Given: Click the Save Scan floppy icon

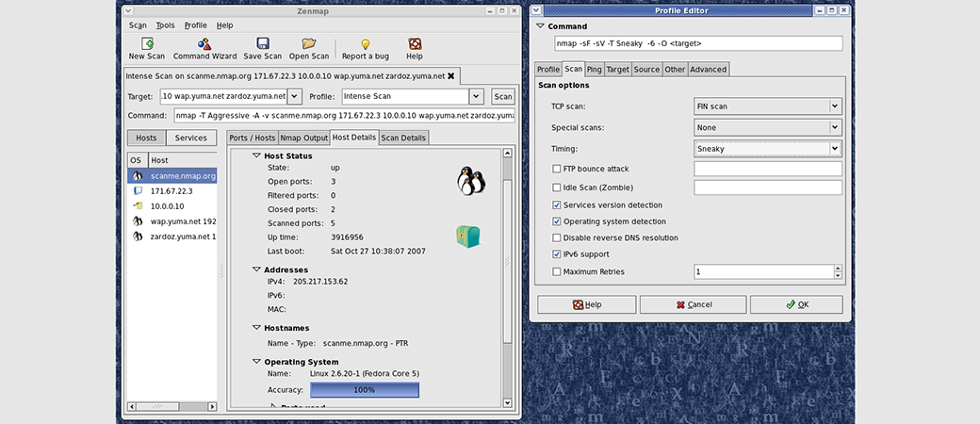Looking at the screenshot, I should point(262,44).
